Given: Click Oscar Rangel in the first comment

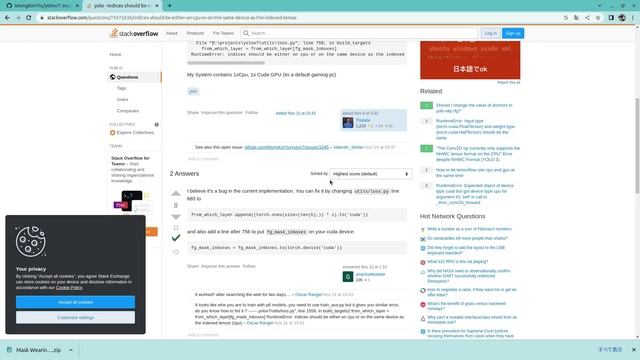Looking at the screenshot, I should tap(308, 295).
